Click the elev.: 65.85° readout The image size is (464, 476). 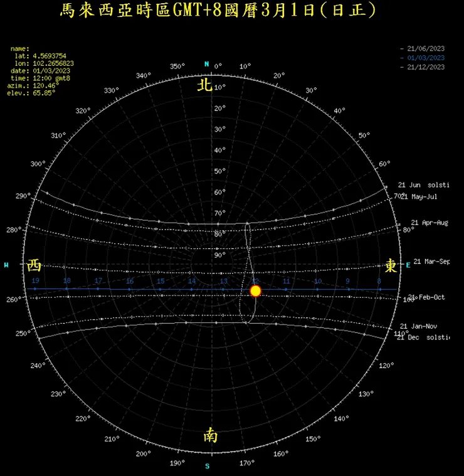(x=31, y=93)
